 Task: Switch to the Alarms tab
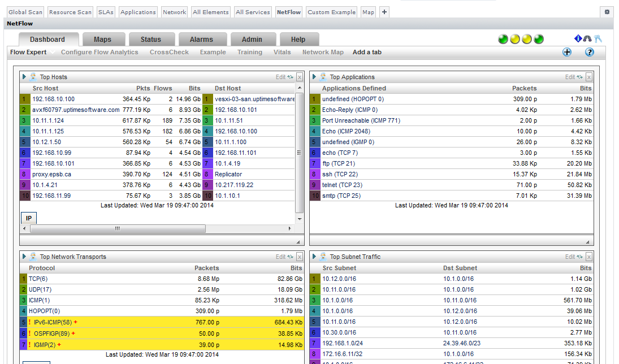pyautogui.click(x=201, y=40)
